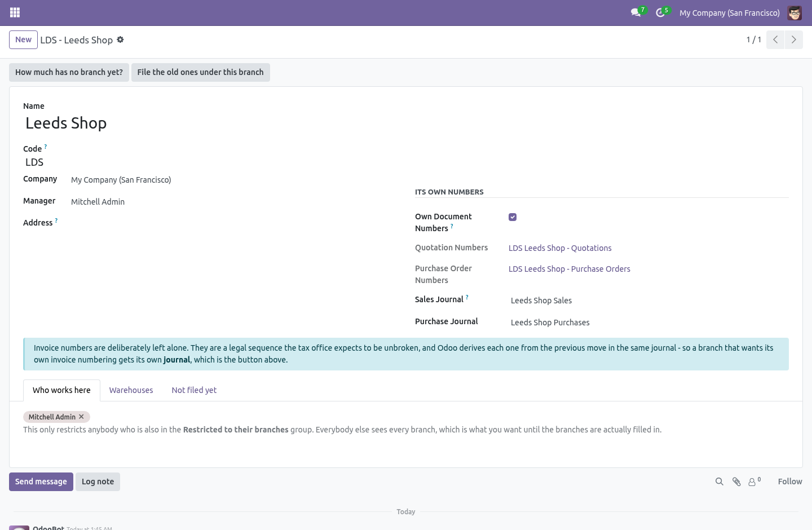Follow this record
Image resolution: width=812 pixels, height=530 pixels.
(x=790, y=482)
